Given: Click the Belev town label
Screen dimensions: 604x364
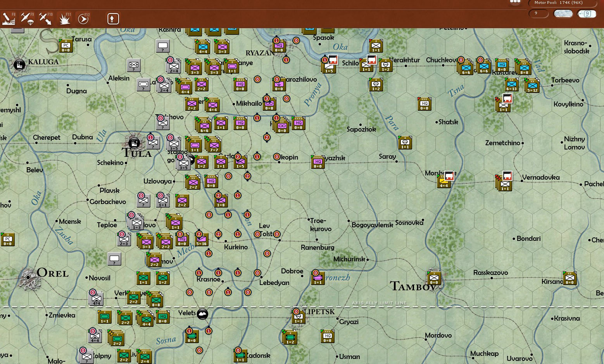Looking at the screenshot, I should point(35,170).
